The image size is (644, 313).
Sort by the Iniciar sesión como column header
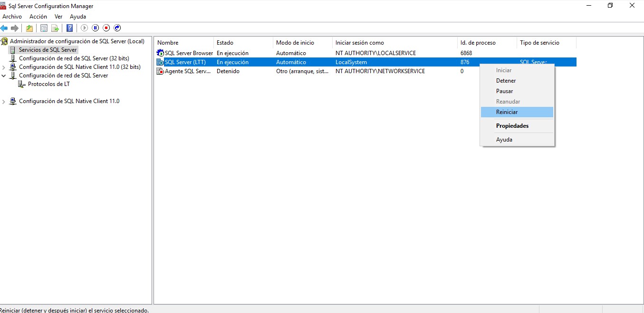[x=395, y=43]
